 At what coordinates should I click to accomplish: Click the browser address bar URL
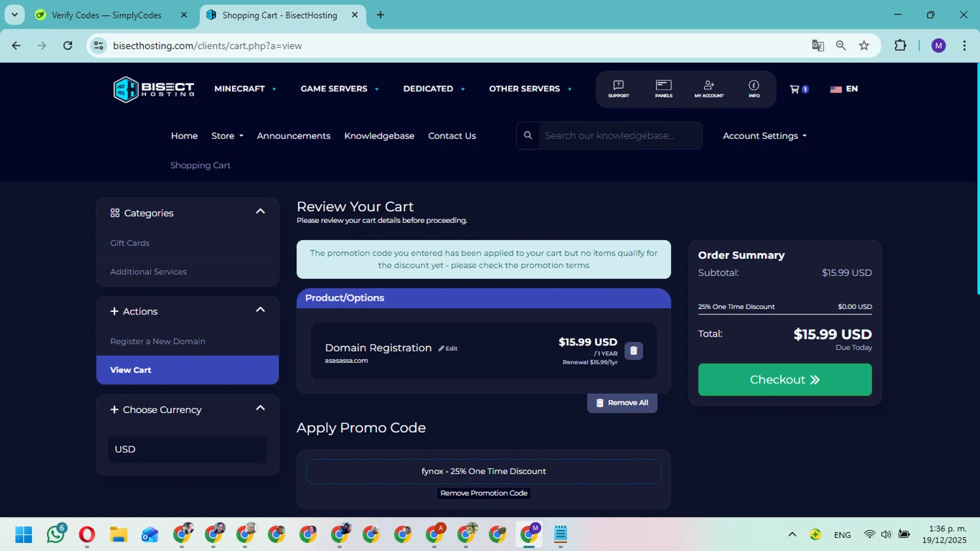(207, 46)
